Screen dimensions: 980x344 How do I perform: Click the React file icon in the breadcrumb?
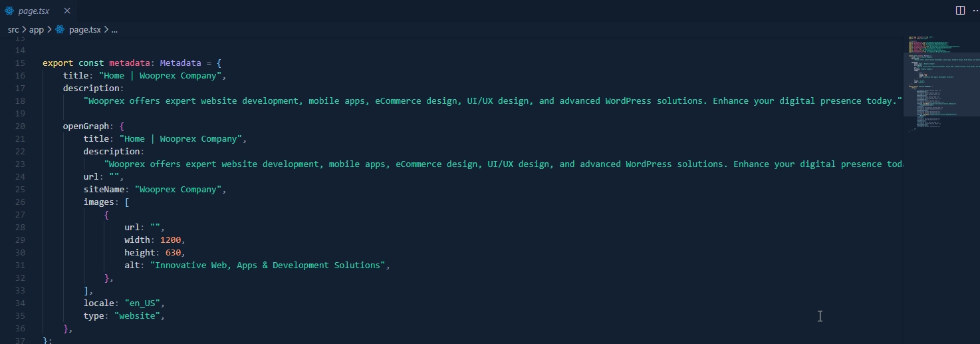click(x=60, y=30)
